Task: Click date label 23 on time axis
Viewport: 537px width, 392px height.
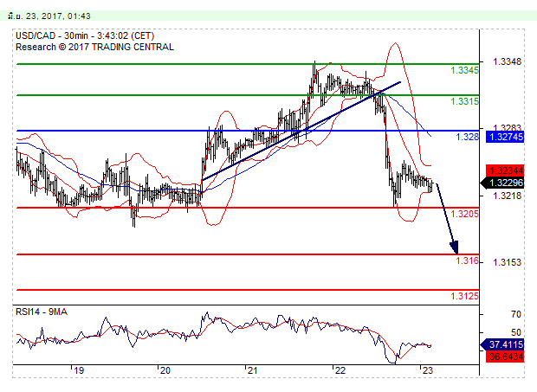Action: pos(427,370)
